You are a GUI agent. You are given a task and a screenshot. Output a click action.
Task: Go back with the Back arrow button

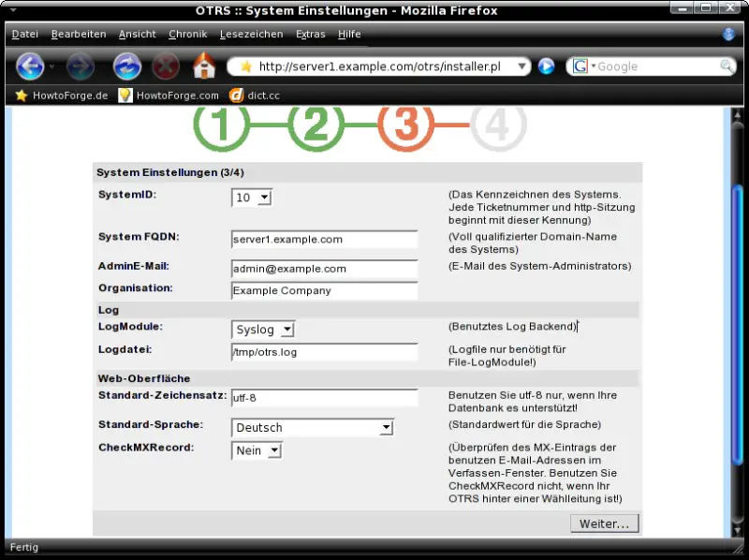[30, 66]
